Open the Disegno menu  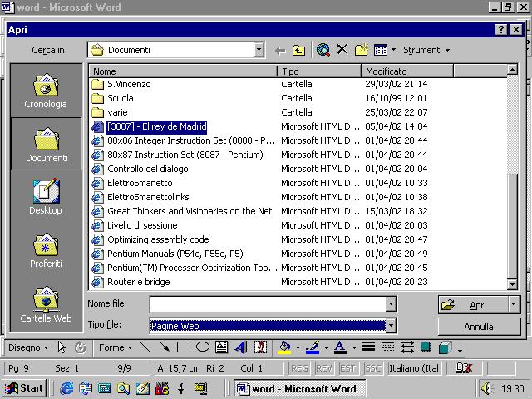(27, 347)
